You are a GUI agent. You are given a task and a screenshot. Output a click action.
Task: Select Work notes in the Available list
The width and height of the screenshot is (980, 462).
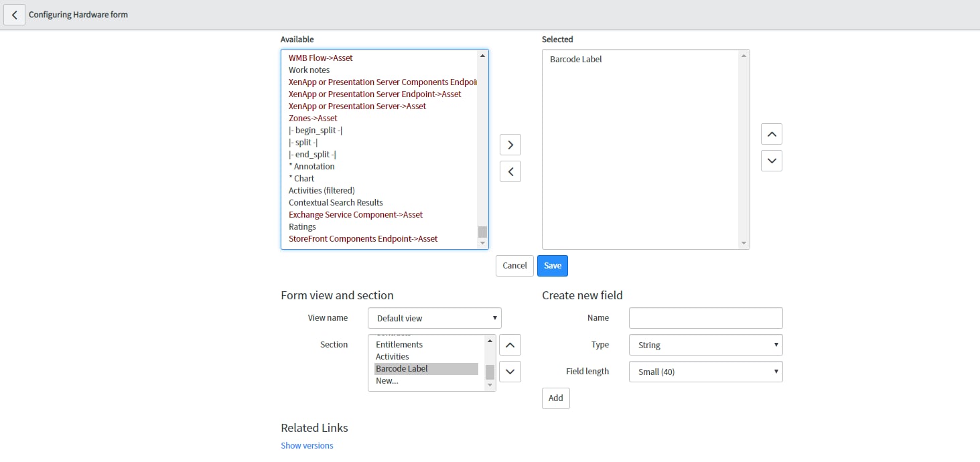309,70
